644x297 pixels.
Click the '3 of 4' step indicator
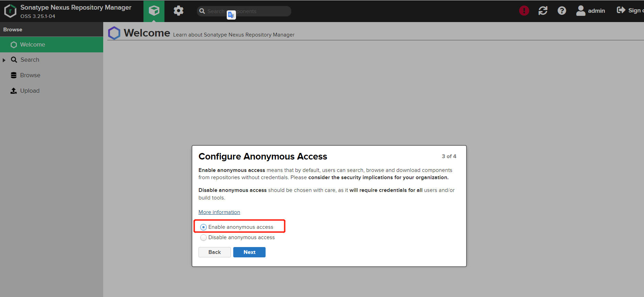pyautogui.click(x=449, y=156)
